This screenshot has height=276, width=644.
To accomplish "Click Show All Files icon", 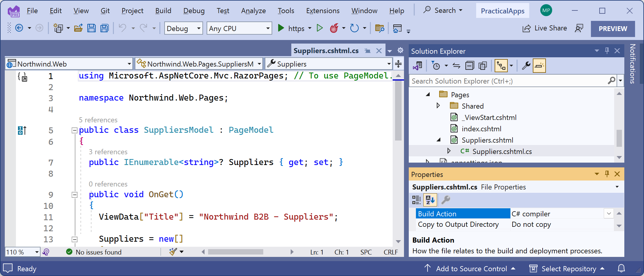I will 483,66.
